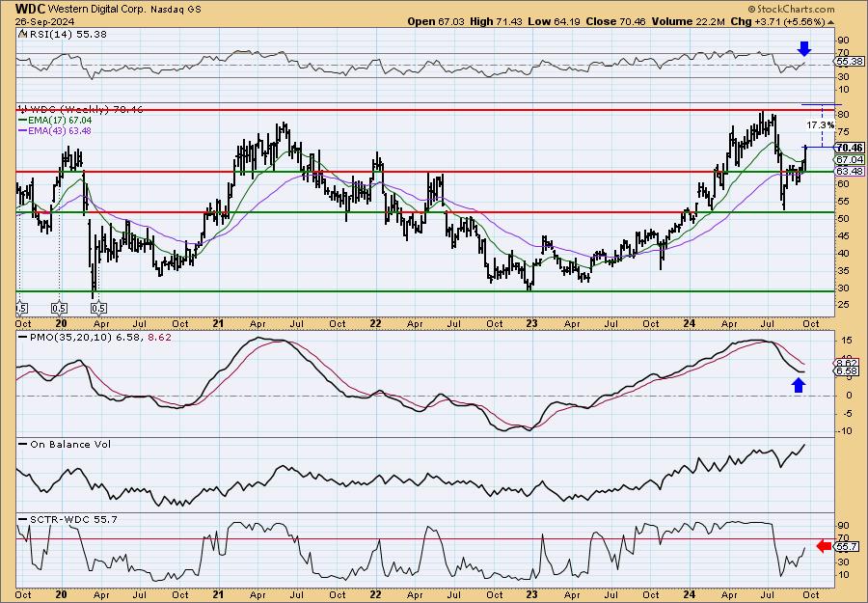This screenshot has height=603, width=868.
Task: Click the -10 PMO axis label
Action: click(x=843, y=431)
